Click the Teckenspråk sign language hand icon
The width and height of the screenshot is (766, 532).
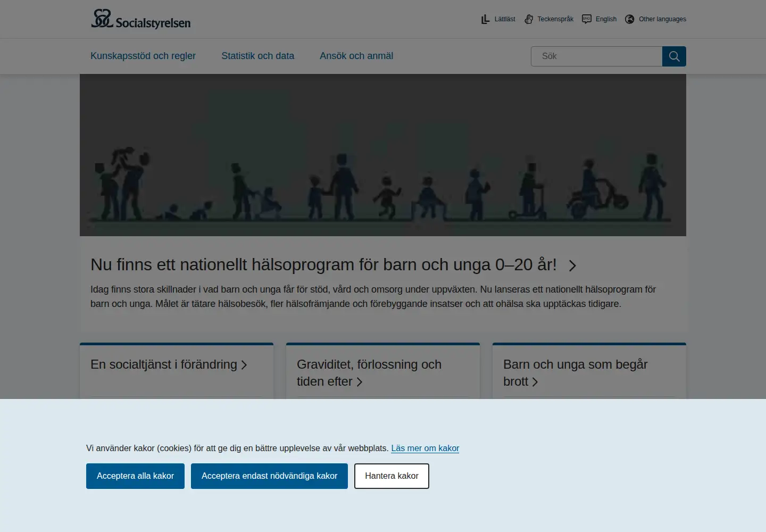[529, 19]
